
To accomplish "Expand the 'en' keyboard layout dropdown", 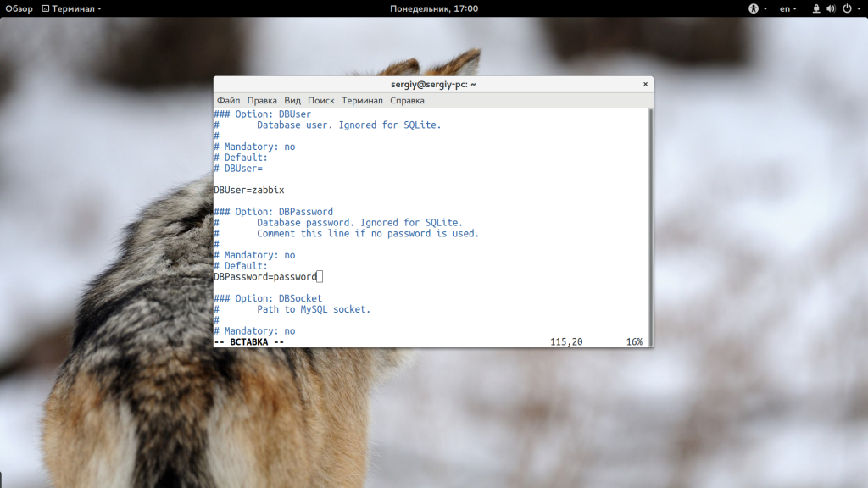I will [x=788, y=8].
